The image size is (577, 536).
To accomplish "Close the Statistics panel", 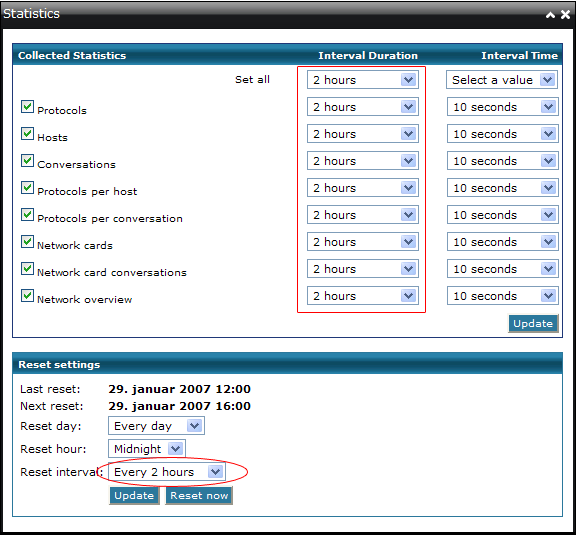I will point(565,14).
